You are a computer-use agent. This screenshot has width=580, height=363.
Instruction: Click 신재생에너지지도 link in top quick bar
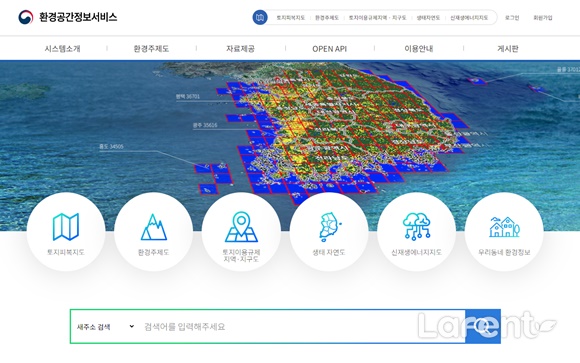(469, 18)
